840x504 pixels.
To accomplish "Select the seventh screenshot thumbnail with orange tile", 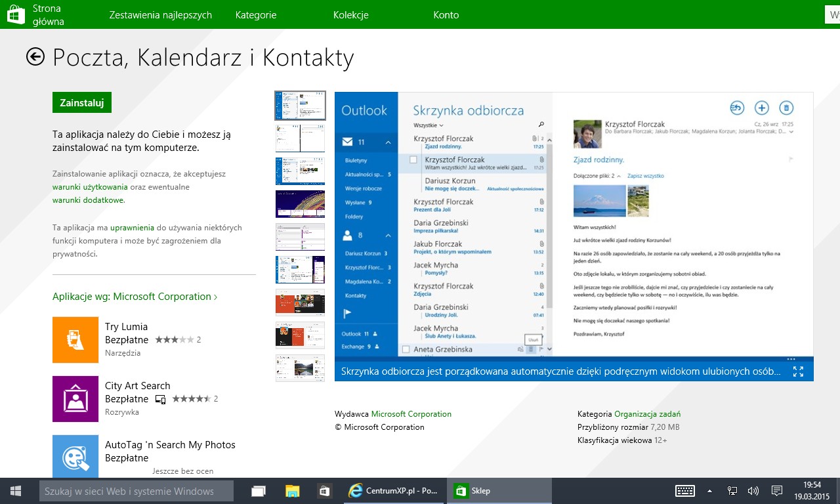I will pyautogui.click(x=300, y=303).
